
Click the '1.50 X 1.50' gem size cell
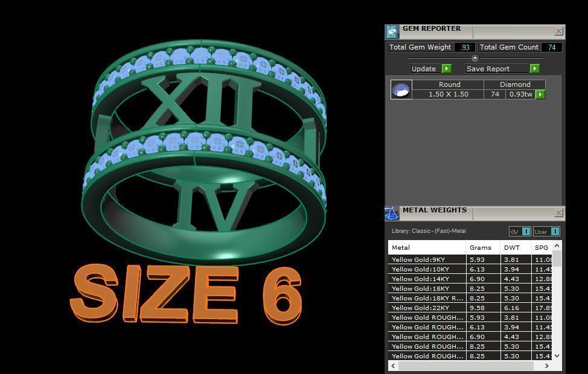coord(448,95)
